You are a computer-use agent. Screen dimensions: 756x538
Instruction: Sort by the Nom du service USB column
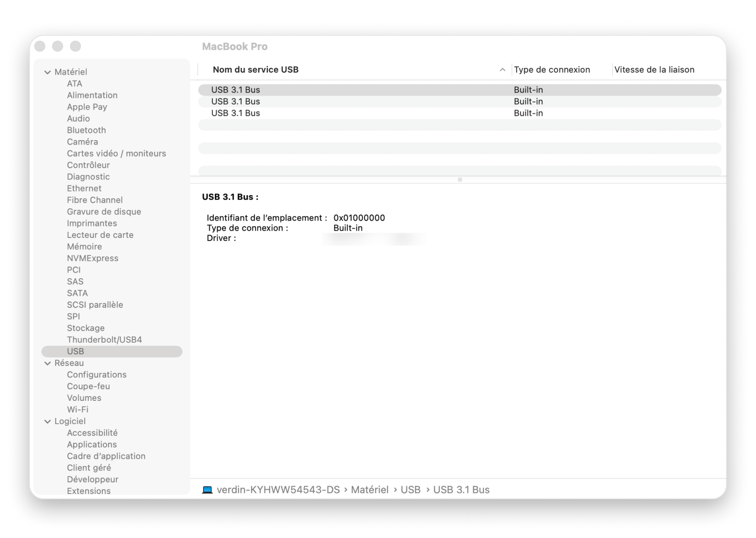[x=255, y=70]
